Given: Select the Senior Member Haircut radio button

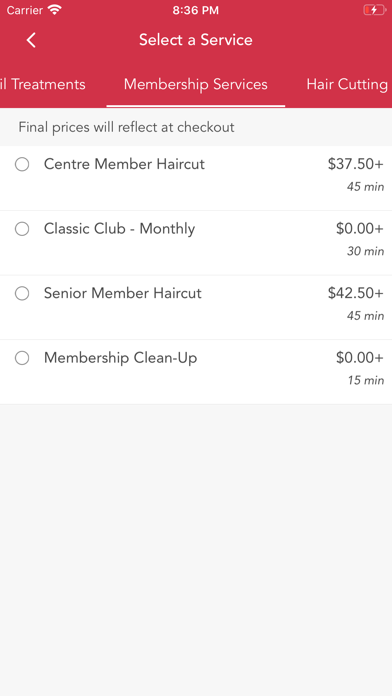Looking at the screenshot, I should pyautogui.click(x=22, y=293).
